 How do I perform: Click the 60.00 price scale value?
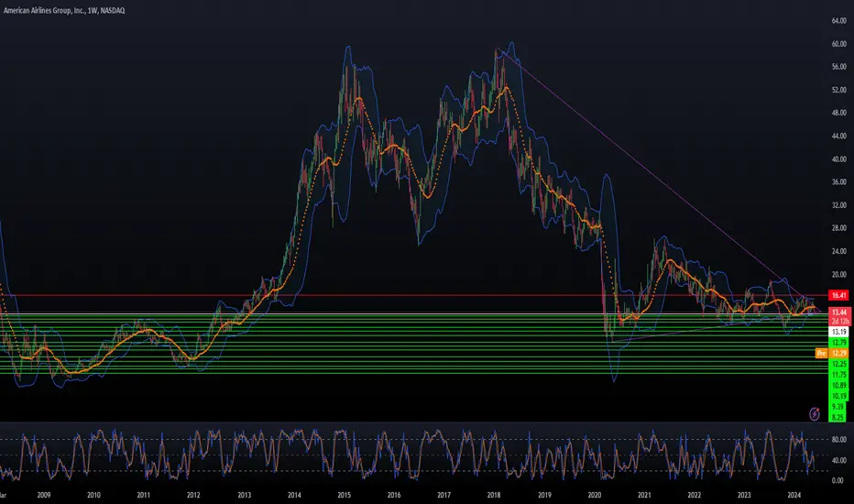coord(838,44)
